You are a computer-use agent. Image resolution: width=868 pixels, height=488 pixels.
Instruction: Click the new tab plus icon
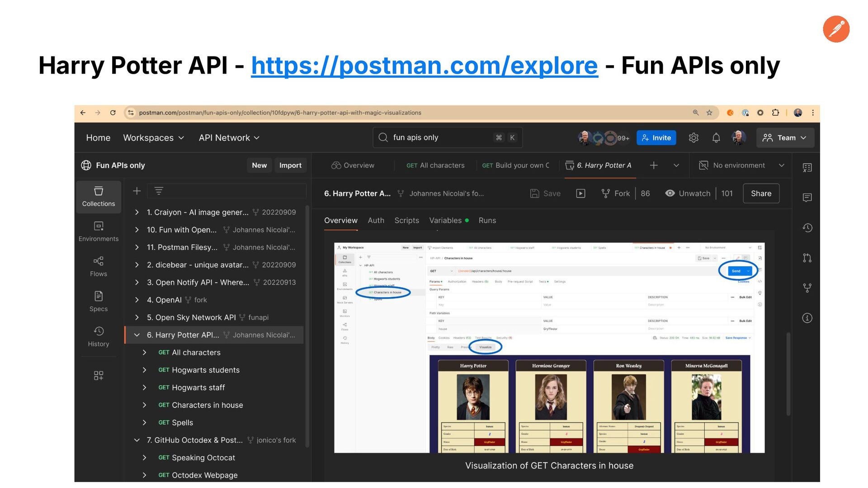(x=654, y=165)
